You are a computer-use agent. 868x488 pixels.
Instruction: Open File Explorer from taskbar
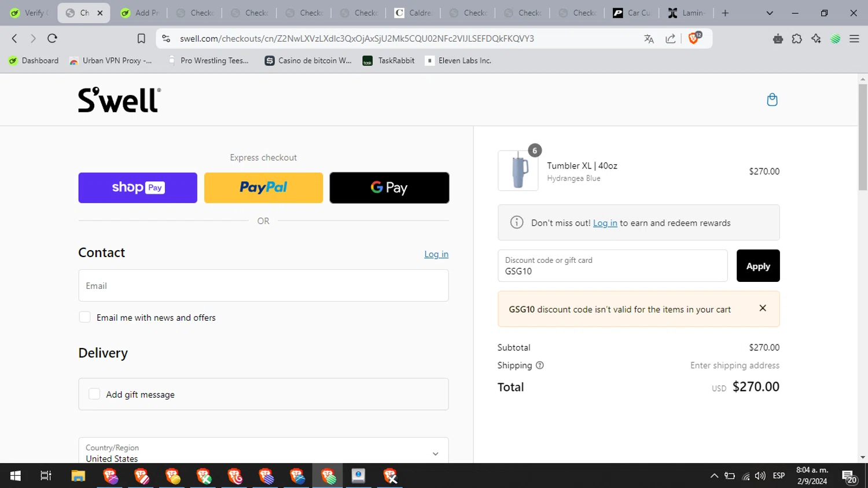coord(78,476)
